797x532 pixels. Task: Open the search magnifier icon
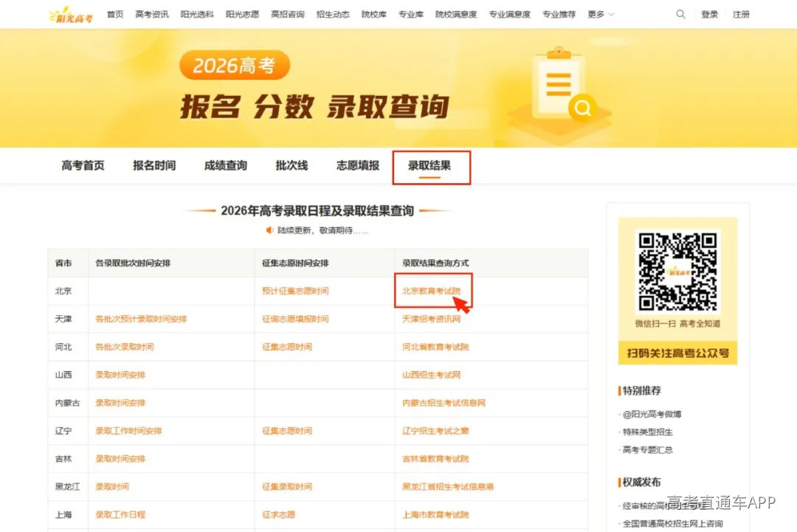tap(680, 14)
